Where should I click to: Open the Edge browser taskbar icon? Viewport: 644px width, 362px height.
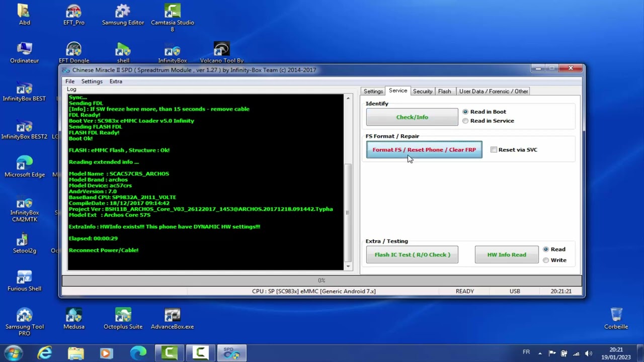pos(138,353)
